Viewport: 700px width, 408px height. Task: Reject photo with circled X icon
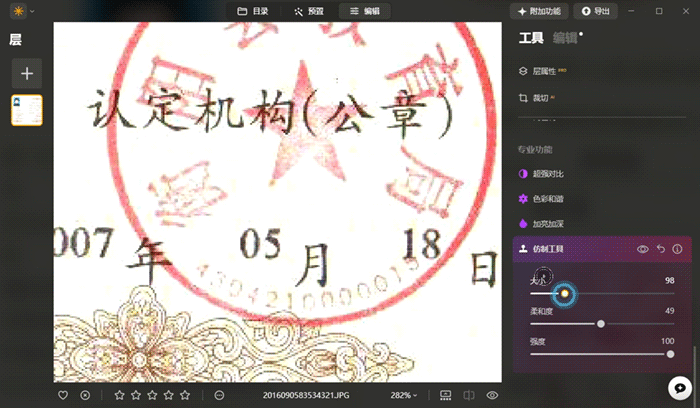click(85, 395)
